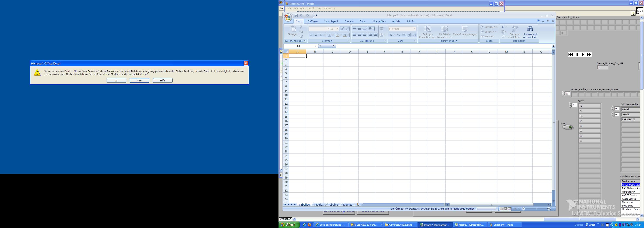Open the Formeln ribbon tab
The image size is (644, 228).
coord(349,21)
